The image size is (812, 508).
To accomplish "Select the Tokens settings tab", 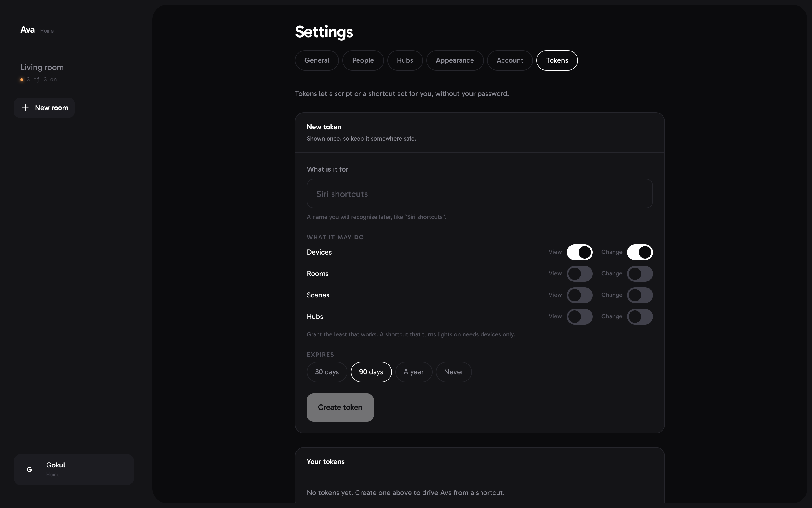I will pos(557,60).
